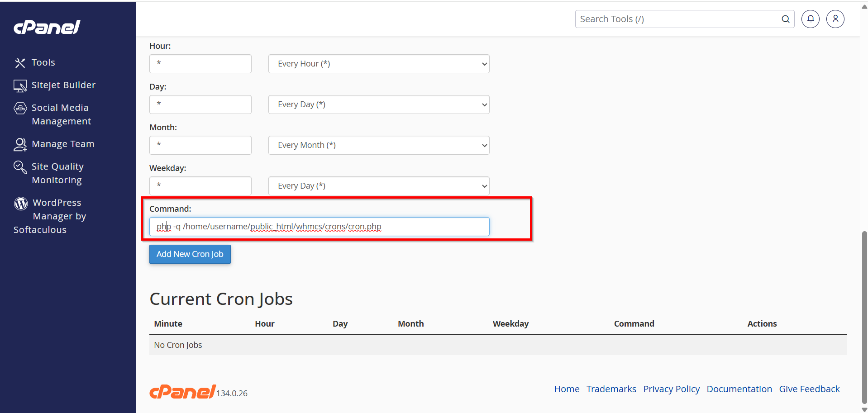Click the version number 134.0.26
This screenshot has width=868, height=413.
pyautogui.click(x=232, y=394)
